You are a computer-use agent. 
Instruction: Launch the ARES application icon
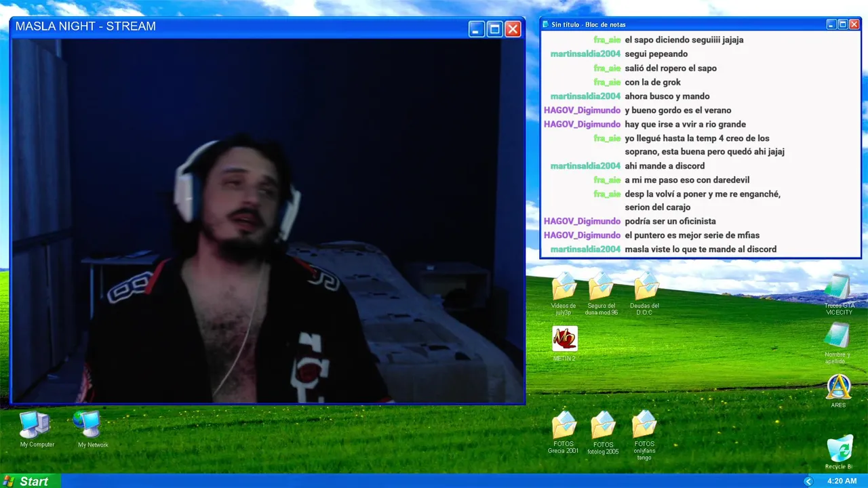point(839,391)
